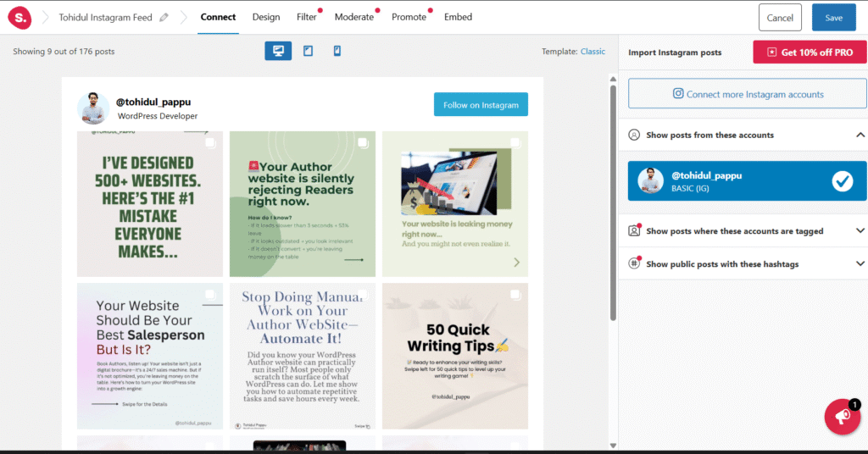Open the Moderate tab
This screenshot has height=454, width=868.
pos(354,17)
